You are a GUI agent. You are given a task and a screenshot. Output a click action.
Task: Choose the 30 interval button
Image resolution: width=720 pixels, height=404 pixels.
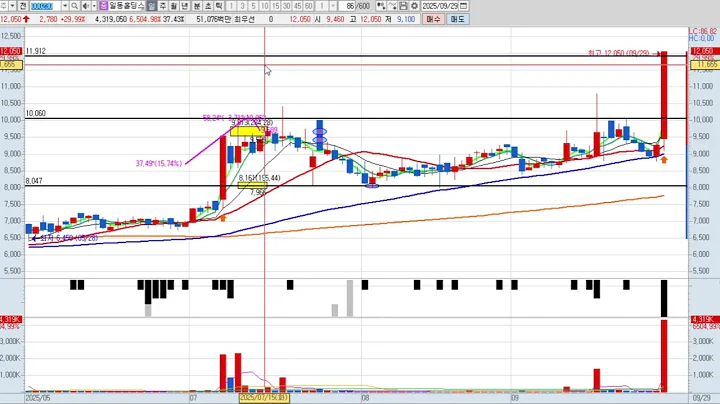coord(287,6)
